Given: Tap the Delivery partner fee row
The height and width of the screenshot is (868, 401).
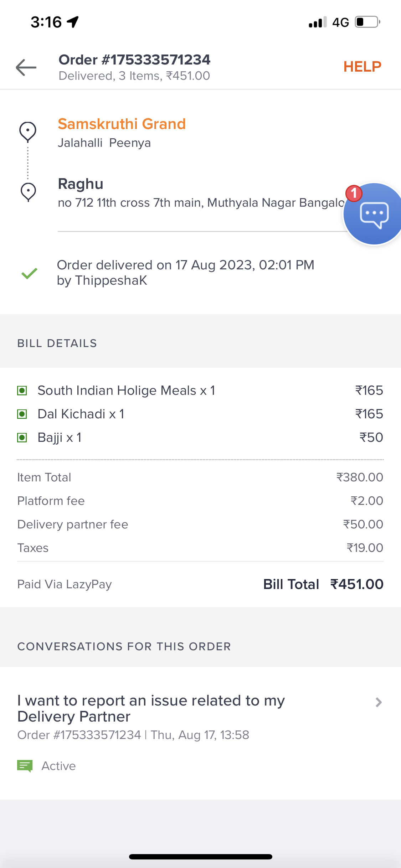Looking at the screenshot, I should coord(200,525).
